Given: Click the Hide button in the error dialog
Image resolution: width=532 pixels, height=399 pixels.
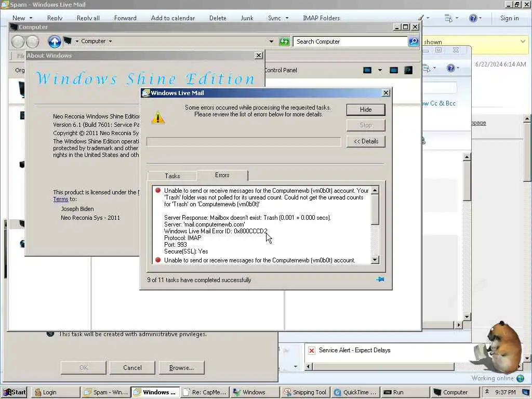Looking at the screenshot, I should (365, 110).
